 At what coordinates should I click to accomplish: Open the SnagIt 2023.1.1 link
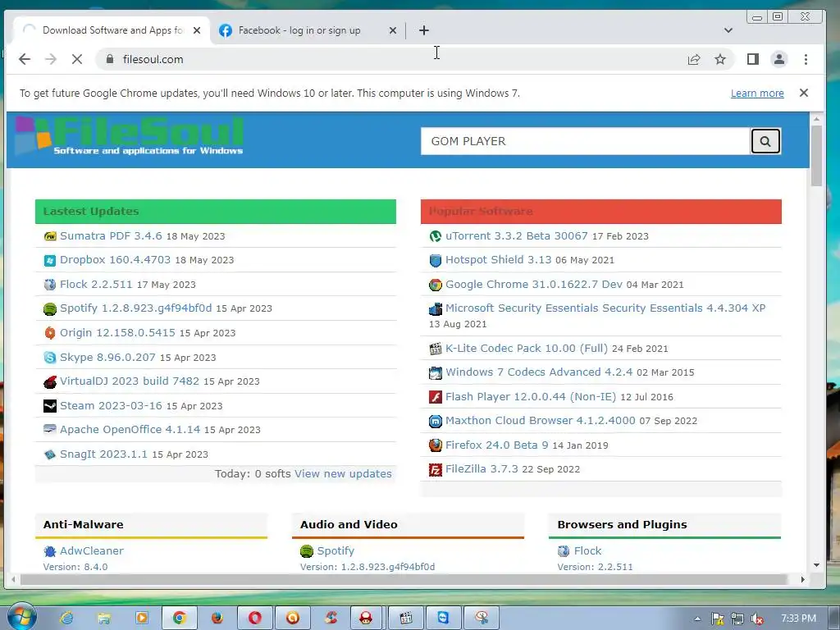[103, 454]
